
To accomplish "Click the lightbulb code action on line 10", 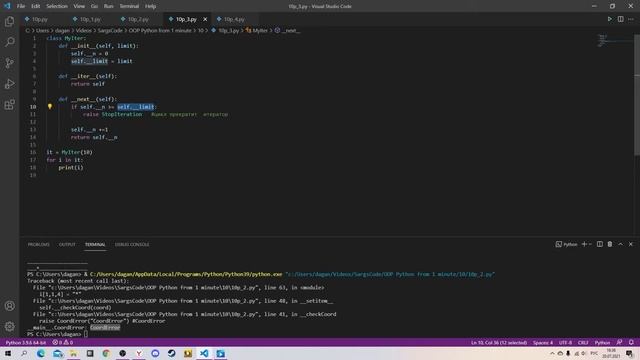I will click(50, 107).
